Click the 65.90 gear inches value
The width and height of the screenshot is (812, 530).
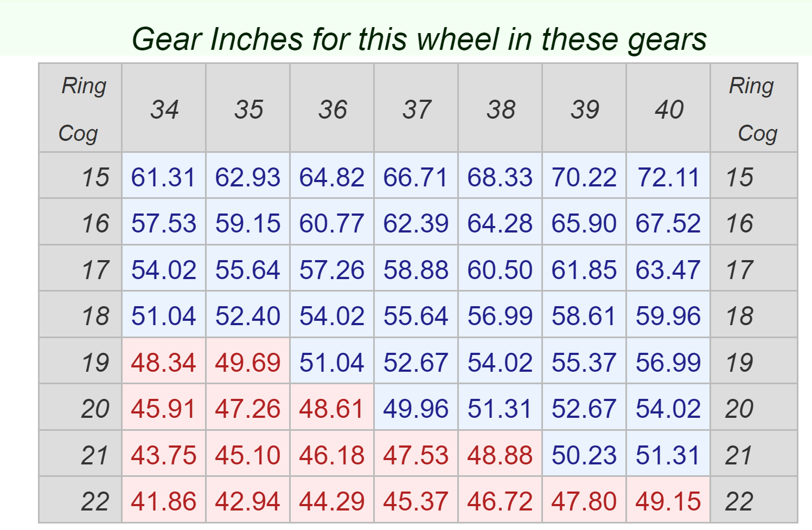584,223
